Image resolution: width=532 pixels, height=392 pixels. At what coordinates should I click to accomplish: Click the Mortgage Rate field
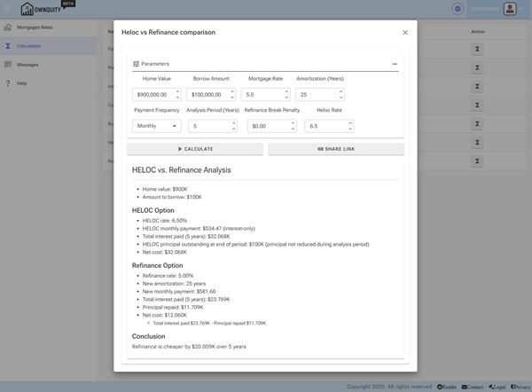tap(261, 94)
